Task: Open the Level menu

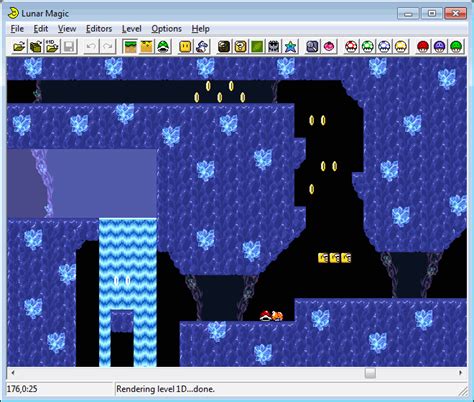Action: [x=131, y=29]
